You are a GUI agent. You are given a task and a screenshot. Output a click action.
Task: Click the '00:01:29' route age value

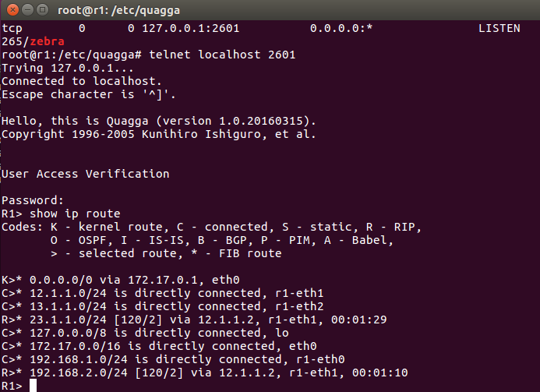(x=359, y=320)
